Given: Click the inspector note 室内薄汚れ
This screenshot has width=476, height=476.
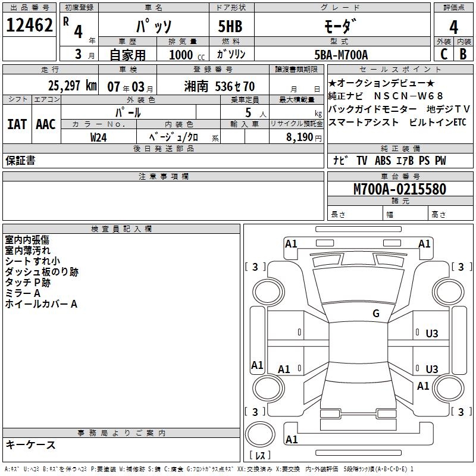Looking at the screenshot, I should [27, 250].
